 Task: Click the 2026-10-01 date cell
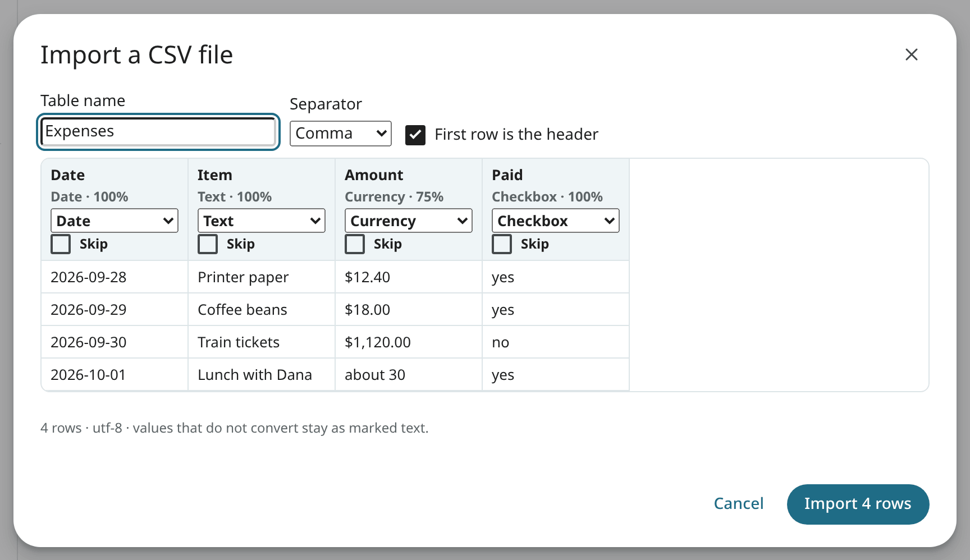coord(115,375)
